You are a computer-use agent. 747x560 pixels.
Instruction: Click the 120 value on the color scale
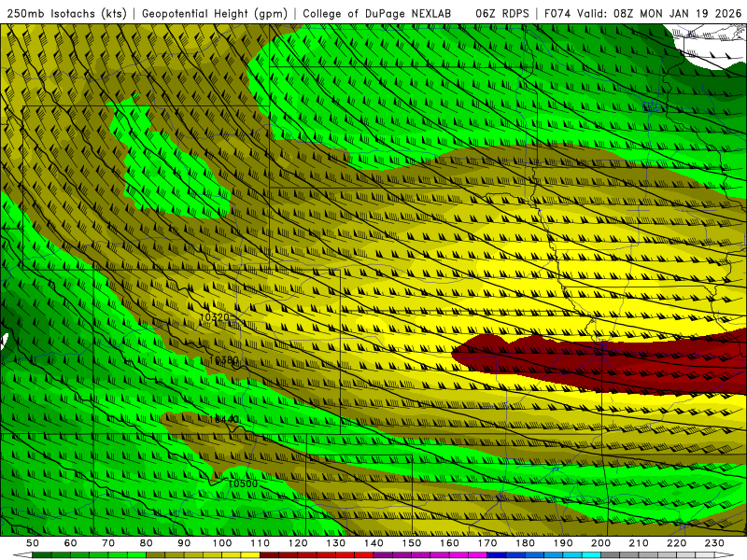pyautogui.click(x=298, y=543)
